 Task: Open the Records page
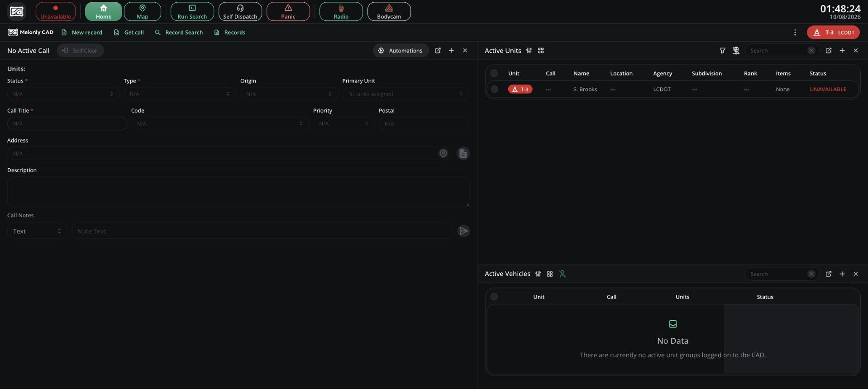point(230,33)
